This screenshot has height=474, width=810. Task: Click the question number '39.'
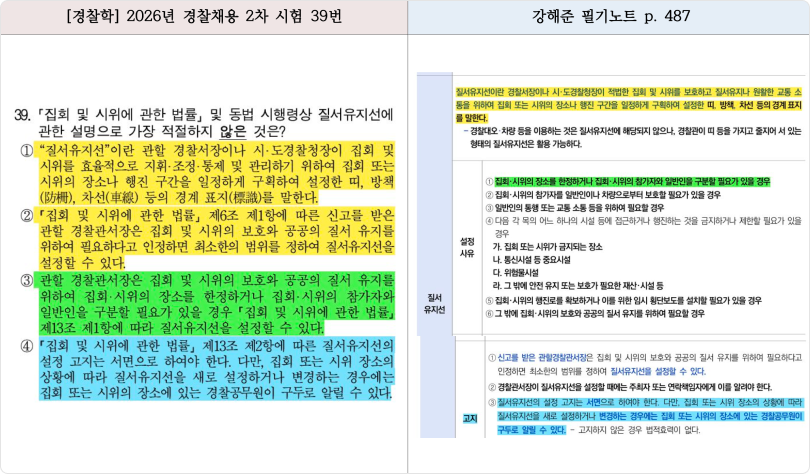(x=23, y=115)
